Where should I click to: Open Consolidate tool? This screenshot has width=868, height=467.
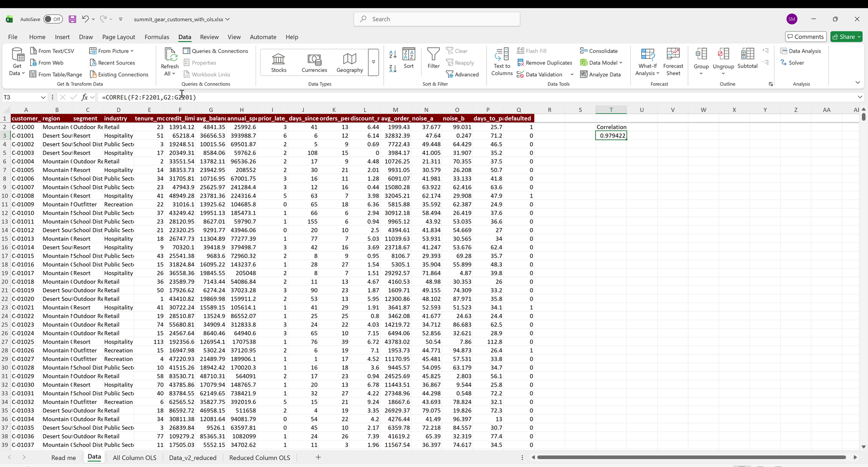(x=599, y=51)
